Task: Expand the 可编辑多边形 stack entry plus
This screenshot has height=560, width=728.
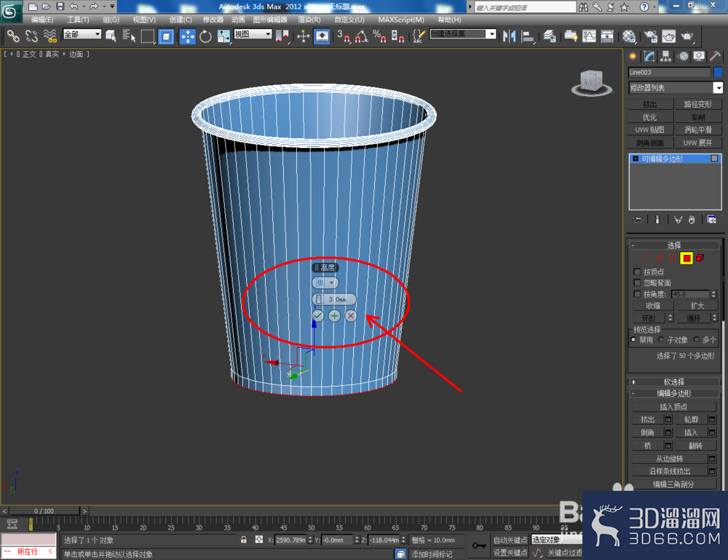Action: point(636,159)
